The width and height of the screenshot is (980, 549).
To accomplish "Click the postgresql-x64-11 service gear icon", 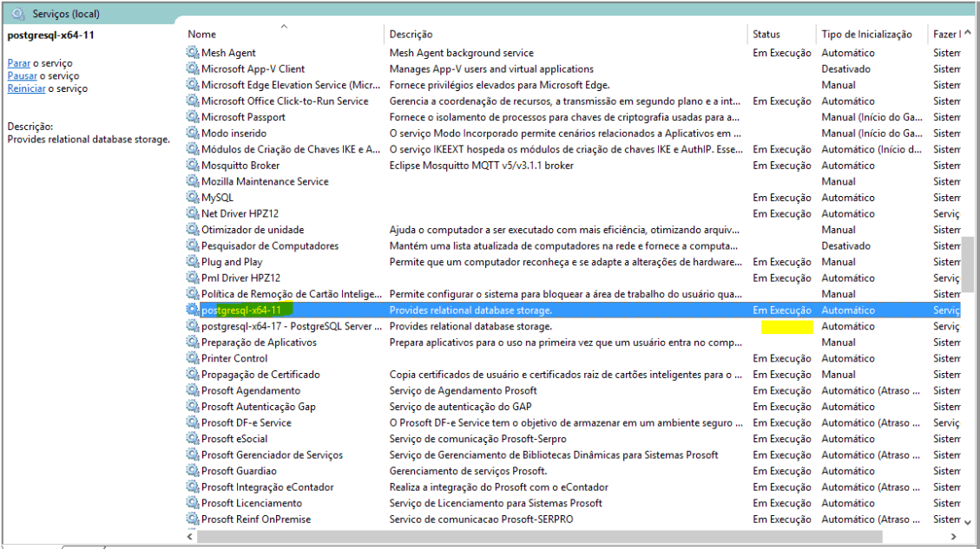I will pyautogui.click(x=193, y=310).
